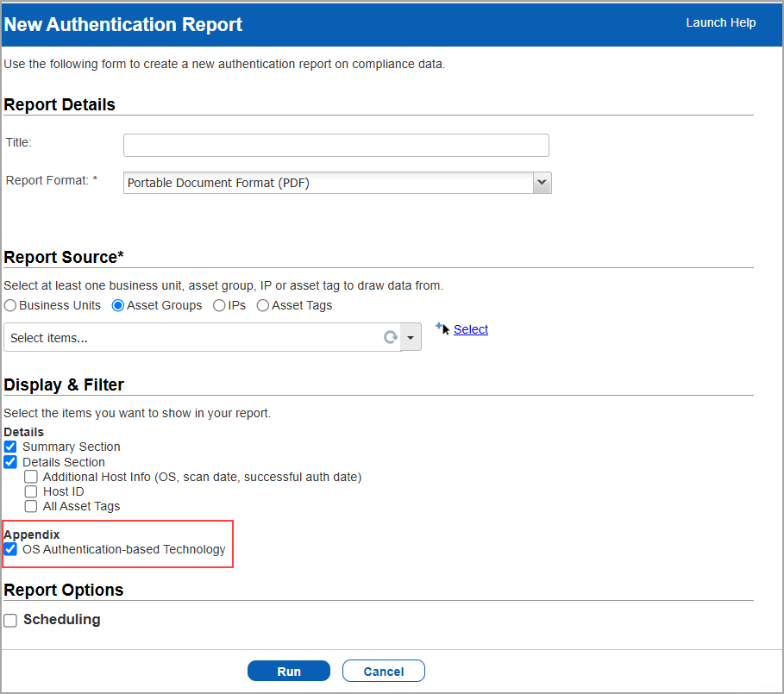784x694 pixels.
Task: Open the Select items dropdown arrow
Action: point(411,338)
